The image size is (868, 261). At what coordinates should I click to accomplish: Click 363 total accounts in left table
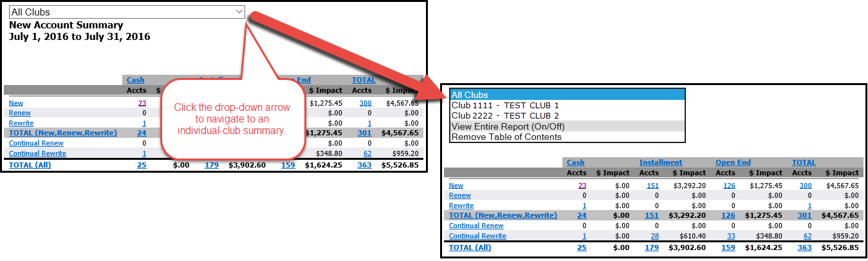(x=364, y=165)
